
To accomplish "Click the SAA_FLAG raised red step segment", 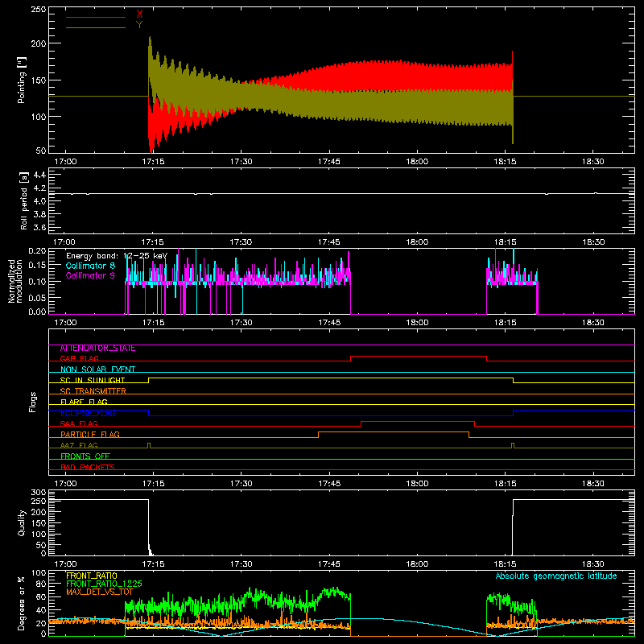I will [418, 422].
